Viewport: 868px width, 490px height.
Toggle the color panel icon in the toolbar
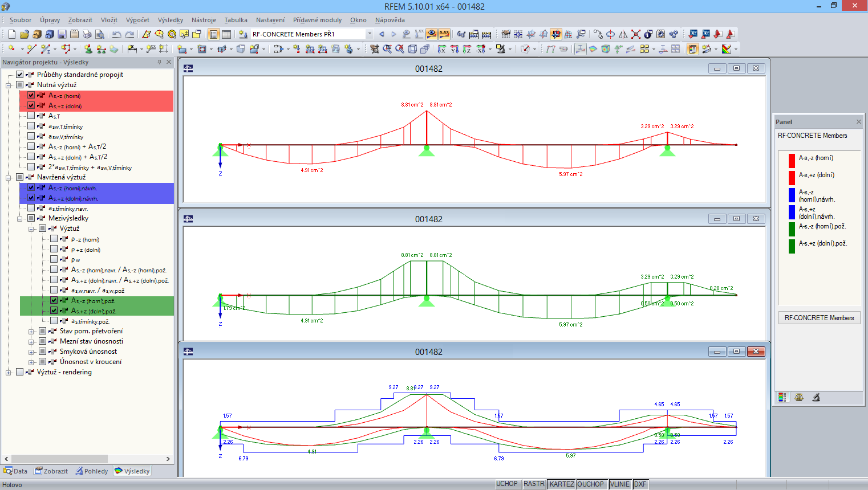coord(693,49)
